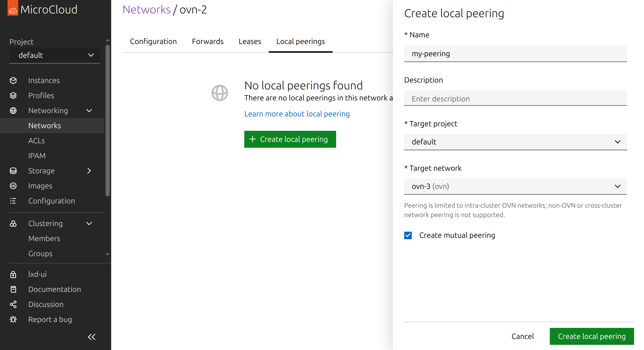This screenshot has width=644, height=350.
Task: Open the Target project dropdown
Action: 515,142
